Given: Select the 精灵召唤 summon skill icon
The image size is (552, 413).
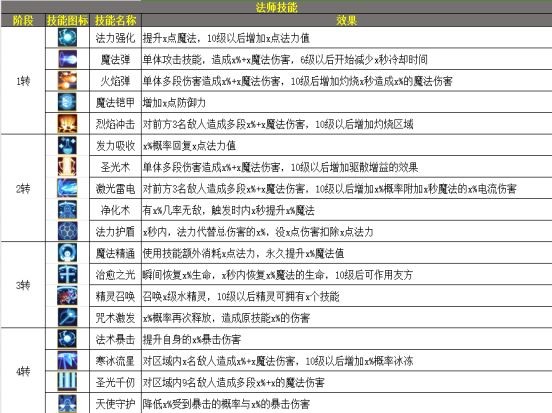Looking at the screenshot, I should [x=67, y=296].
